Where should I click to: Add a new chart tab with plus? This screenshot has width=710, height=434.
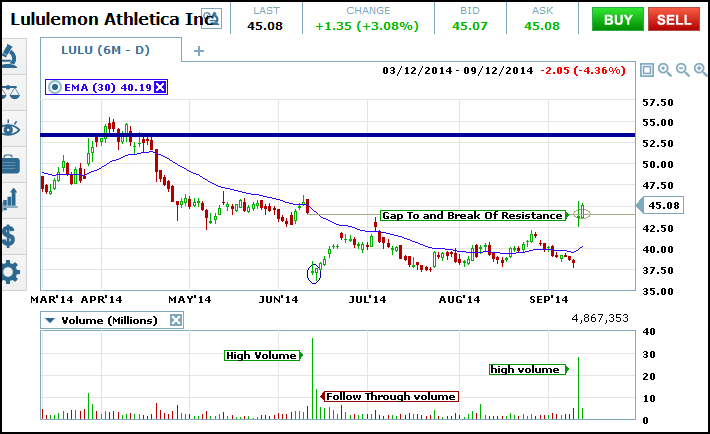tap(199, 51)
